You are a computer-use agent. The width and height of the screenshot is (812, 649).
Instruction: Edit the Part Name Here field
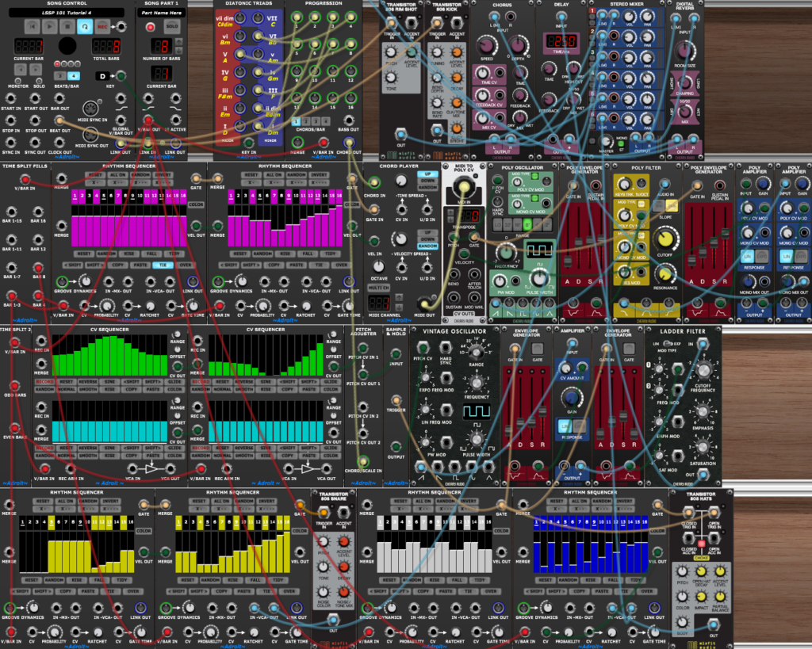(x=162, y=13)
